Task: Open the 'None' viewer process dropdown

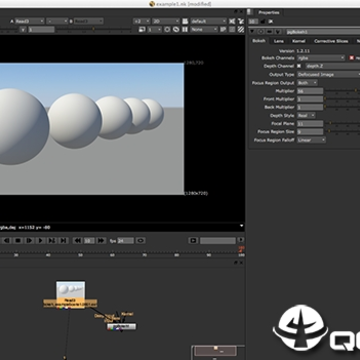Action: pos(204,30)
